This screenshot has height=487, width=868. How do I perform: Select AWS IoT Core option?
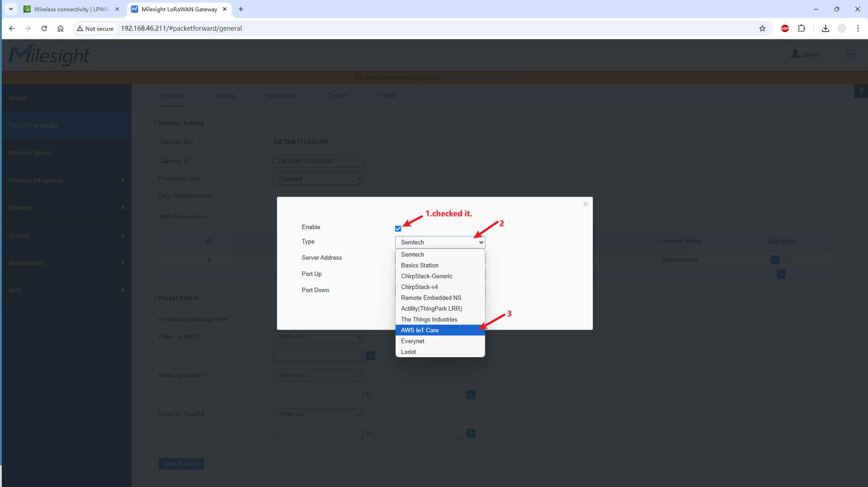[420, 331]
